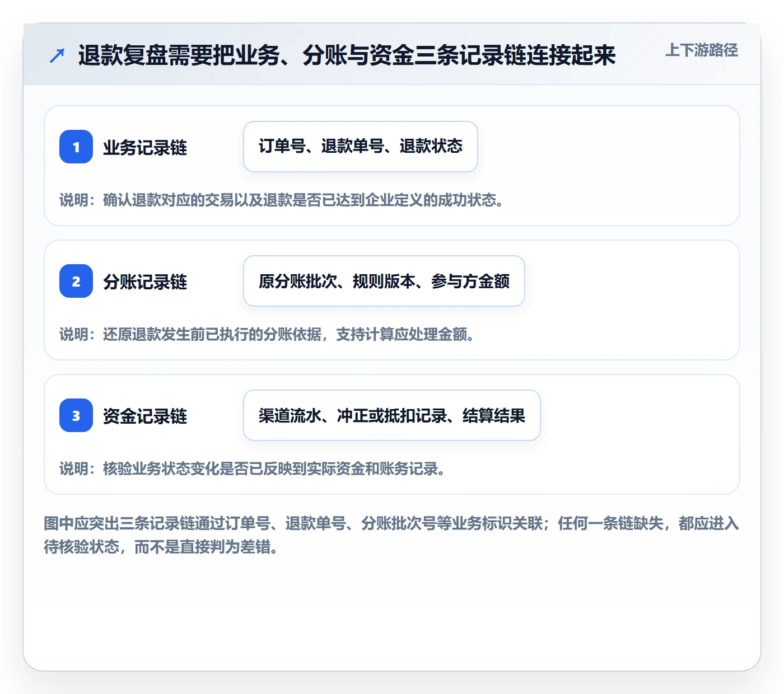Click the number 1 step badge
Image resolution: width=784 pixels, height=694 pixels.
(x=76, y=147)
